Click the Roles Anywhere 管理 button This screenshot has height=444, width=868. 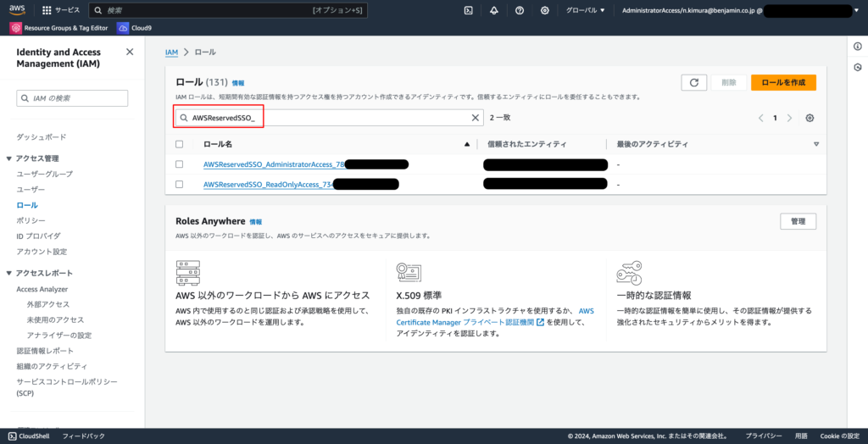pyautogui.click(x=798, y=221)
